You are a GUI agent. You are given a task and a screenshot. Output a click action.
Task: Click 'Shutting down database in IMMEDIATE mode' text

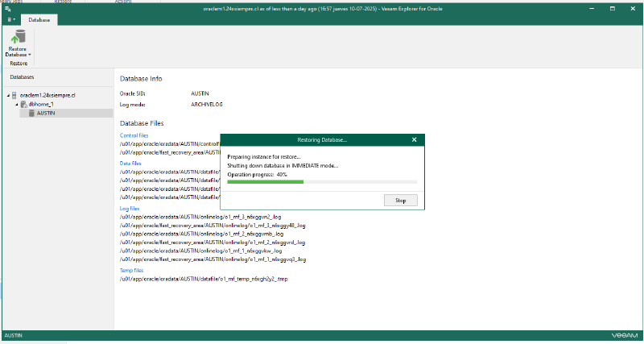[283, 166]
